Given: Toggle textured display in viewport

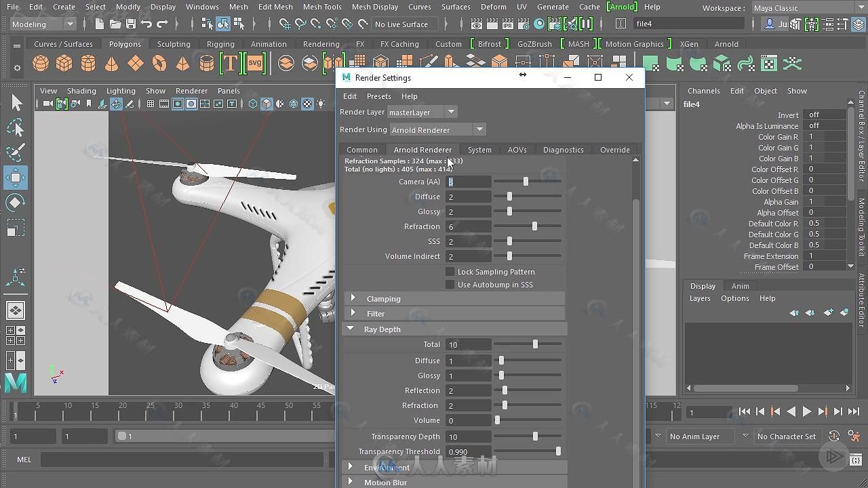Looking at the screenshot, I should [307, 104].
